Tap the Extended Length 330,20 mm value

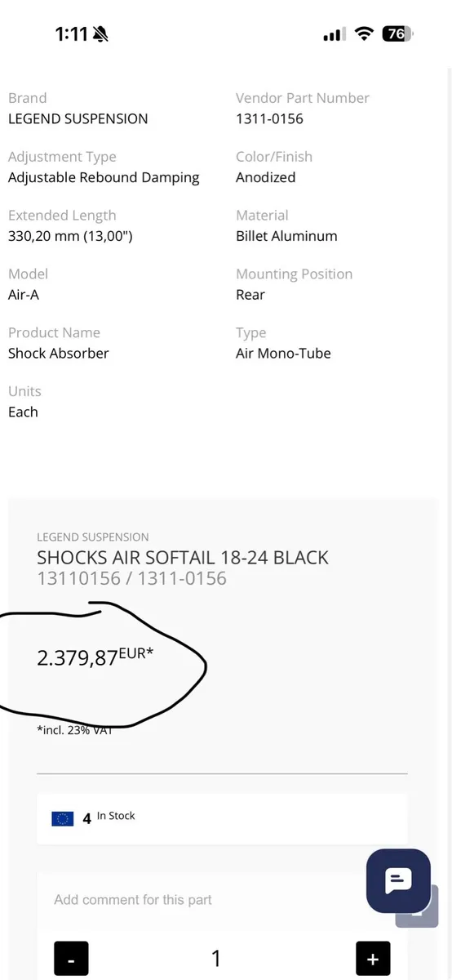70,236
